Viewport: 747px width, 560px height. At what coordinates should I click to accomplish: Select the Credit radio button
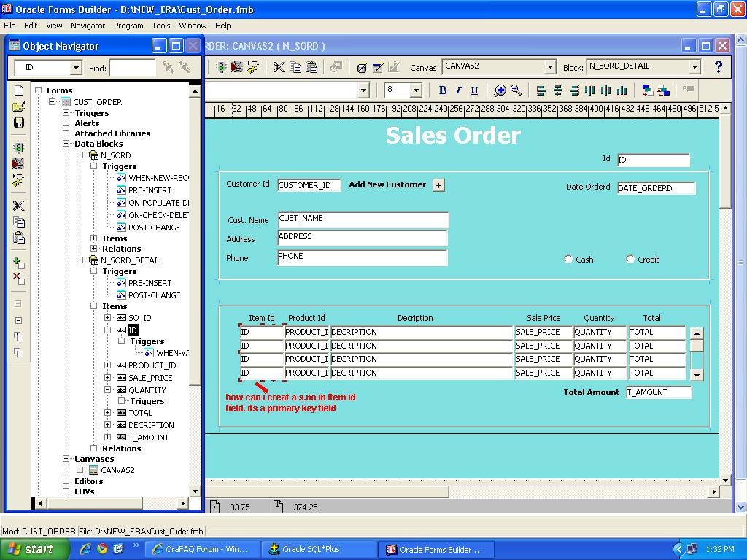630,260
